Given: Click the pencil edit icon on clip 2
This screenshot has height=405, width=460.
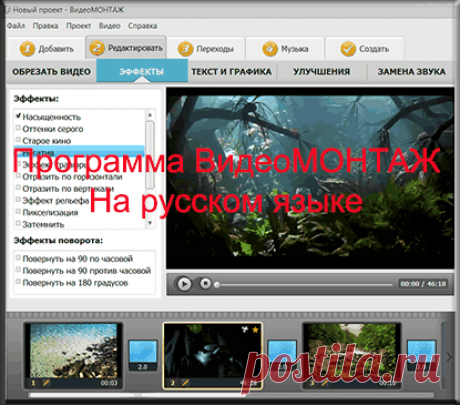Looking at the screenshot, I should click(185, 383).
